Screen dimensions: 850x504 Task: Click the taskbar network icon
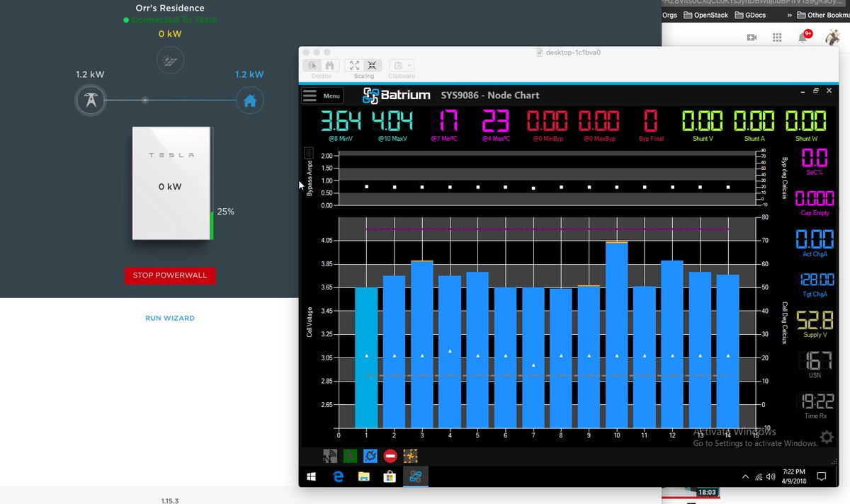[x=759, y=477]
